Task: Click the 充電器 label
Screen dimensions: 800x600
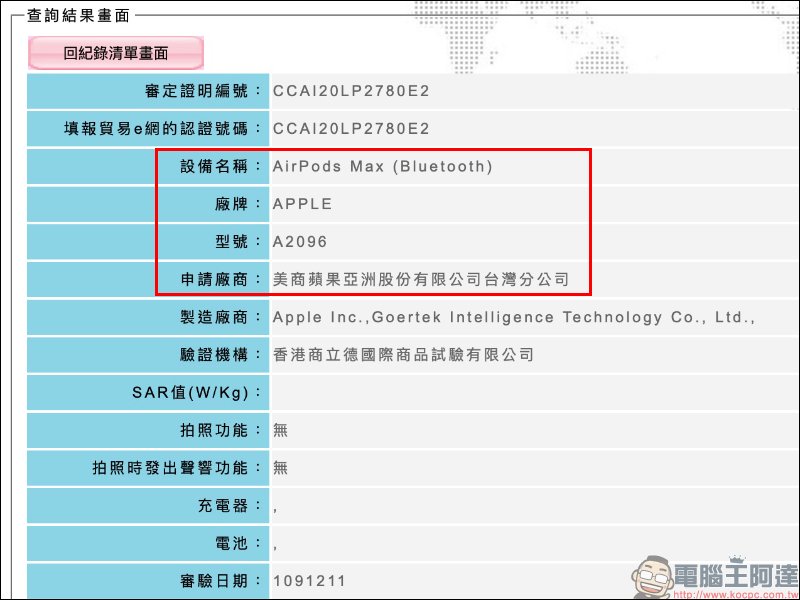Action: [x=229, y=506]
